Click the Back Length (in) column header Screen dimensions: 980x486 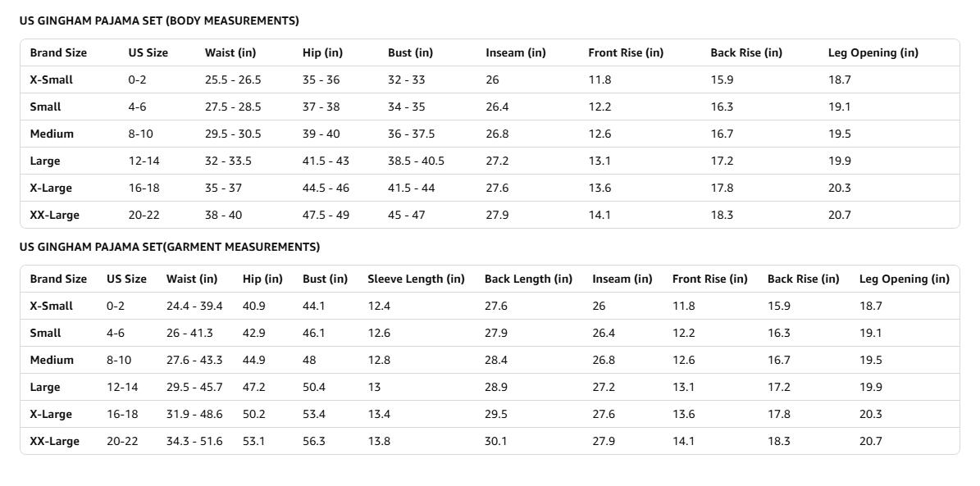point(528,279)
